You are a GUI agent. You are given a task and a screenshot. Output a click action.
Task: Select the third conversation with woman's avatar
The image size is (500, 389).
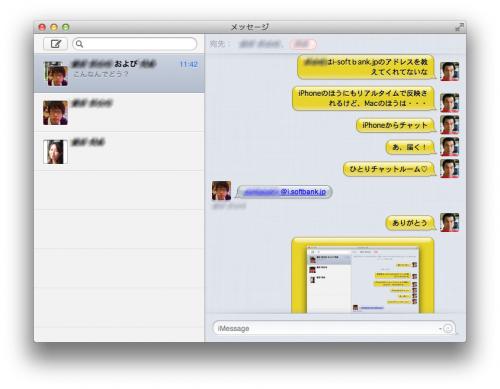pos(119,151)
